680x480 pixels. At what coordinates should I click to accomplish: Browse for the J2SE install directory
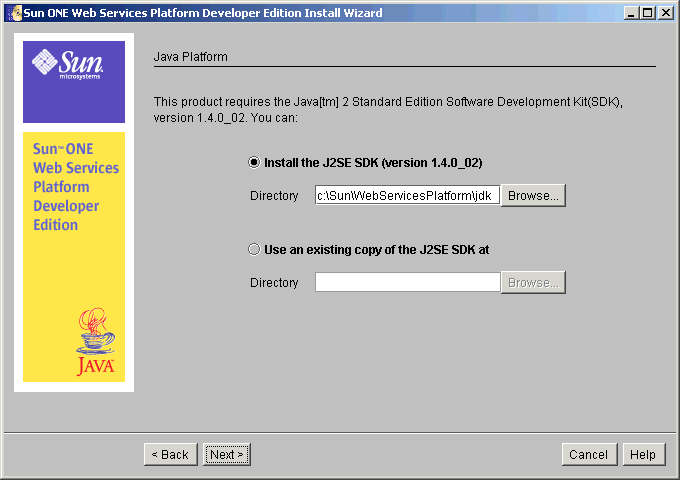coord(533,196)
